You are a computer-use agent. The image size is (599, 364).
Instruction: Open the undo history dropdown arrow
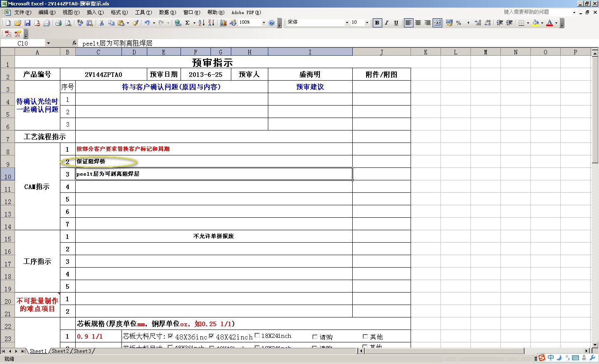point(154,23)
